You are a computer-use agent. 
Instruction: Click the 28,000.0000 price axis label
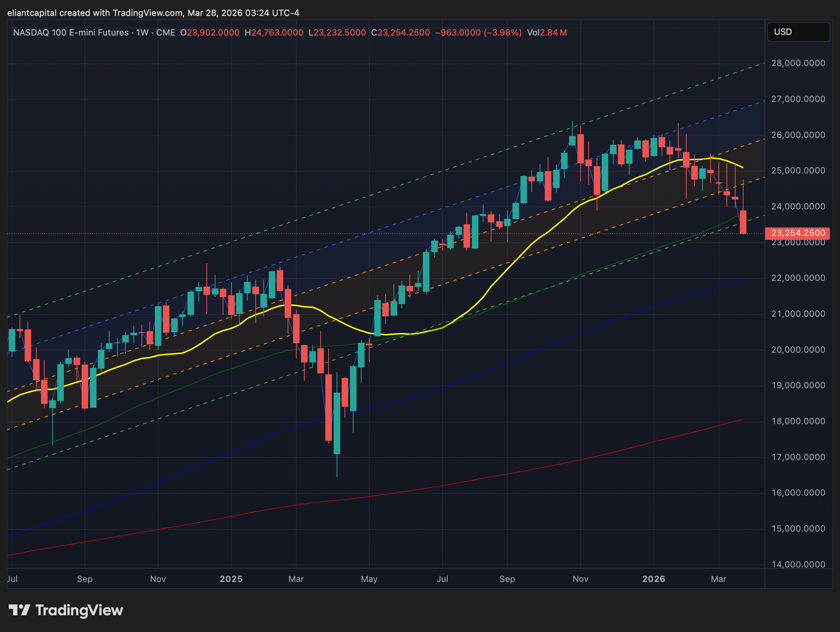(x=798, y=63)
